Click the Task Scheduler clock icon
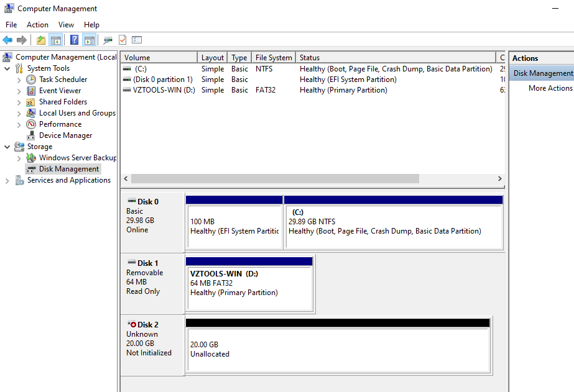 pos(31,80)
